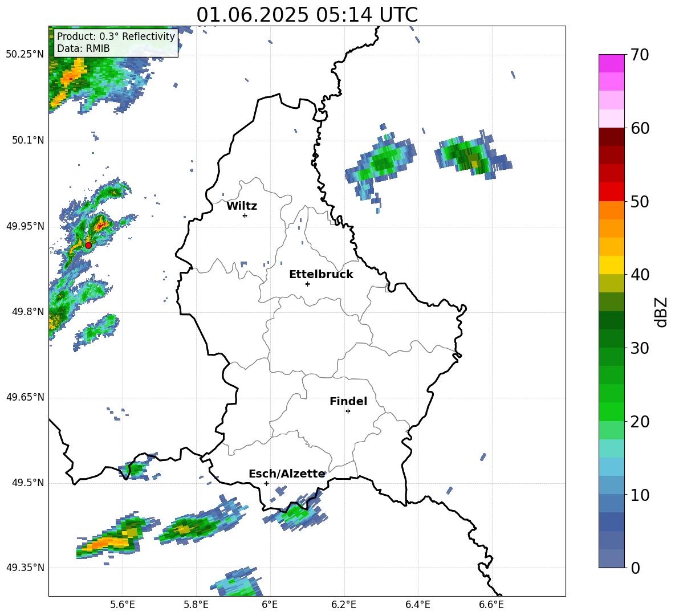Image resolution: width=675 pixels, height=616 pixels.
Task: Click 'Product: 0.3° Reflectivity' text
Action: pos(116,36)
